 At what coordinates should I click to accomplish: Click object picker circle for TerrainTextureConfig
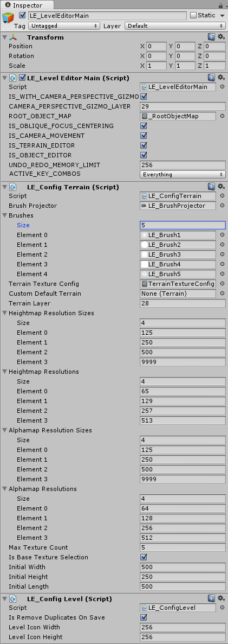[x=222, y=284]
